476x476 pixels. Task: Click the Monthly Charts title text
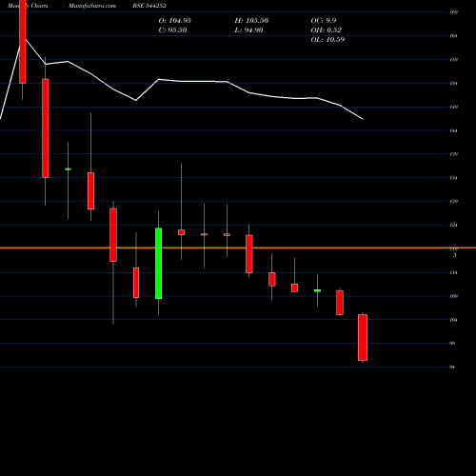pyautogui.click(x=28, y=6)
